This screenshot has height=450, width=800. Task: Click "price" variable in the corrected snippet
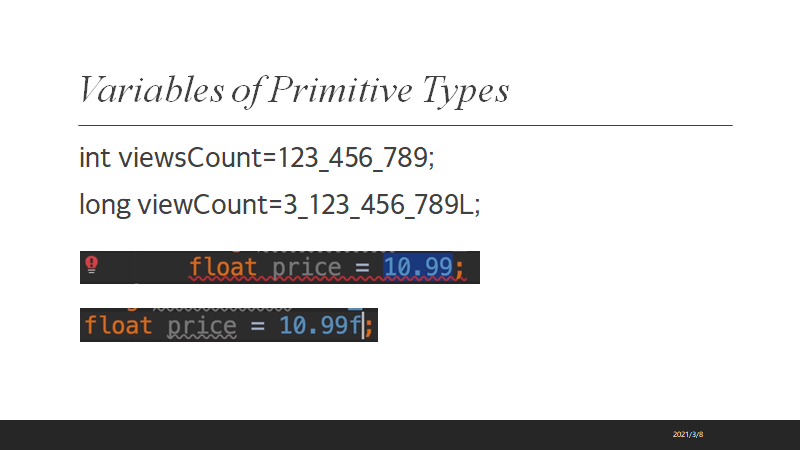[x=201, y=325]
